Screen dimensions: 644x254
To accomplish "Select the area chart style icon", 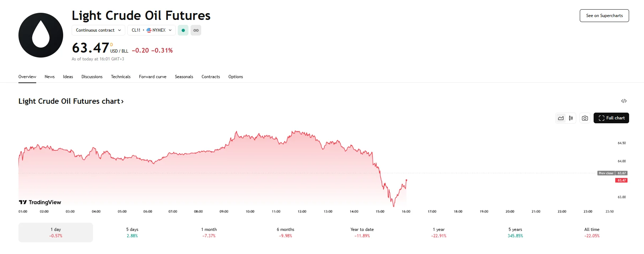I will [561, 118].
